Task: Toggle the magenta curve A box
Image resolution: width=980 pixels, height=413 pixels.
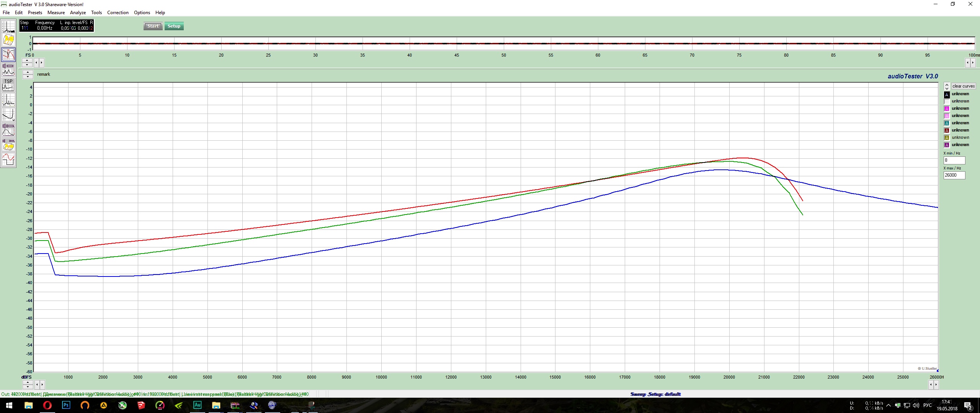Action: click(x=947, y=109)
